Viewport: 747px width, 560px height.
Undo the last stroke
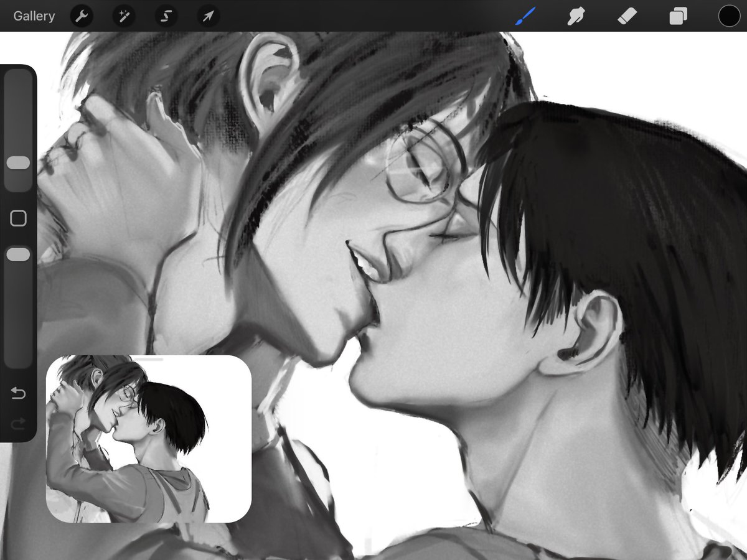click(x=18, y=393)
